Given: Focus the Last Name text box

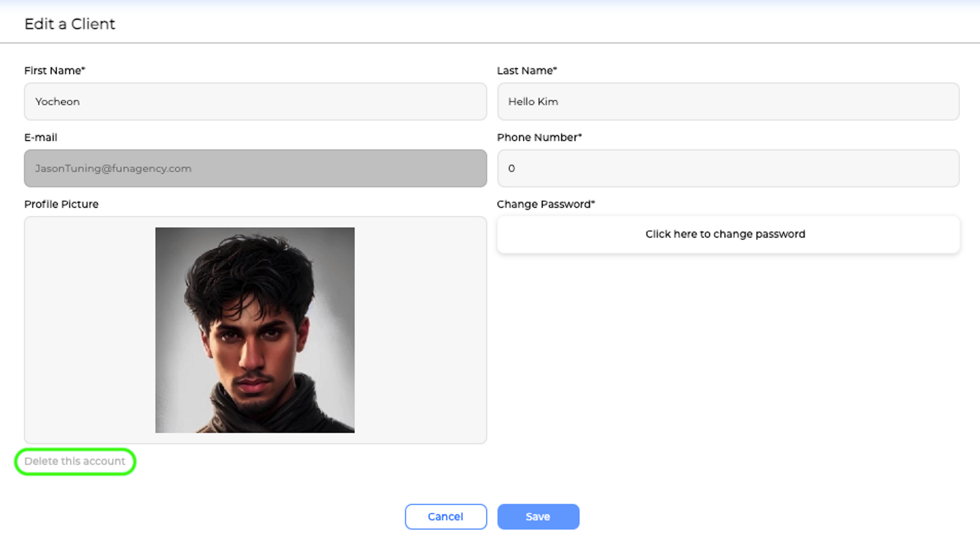Looking at the screenshot, I should tap(728, 102).
